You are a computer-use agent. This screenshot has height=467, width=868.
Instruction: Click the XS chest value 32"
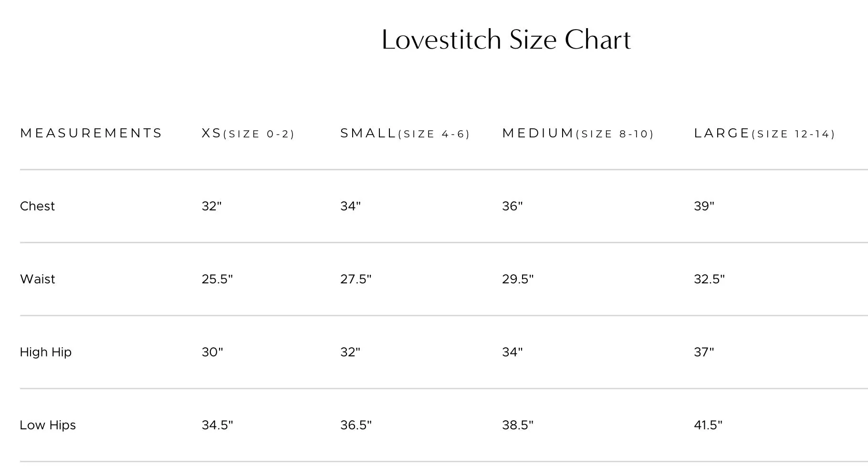pyautogui.click(x=212, y=206)
